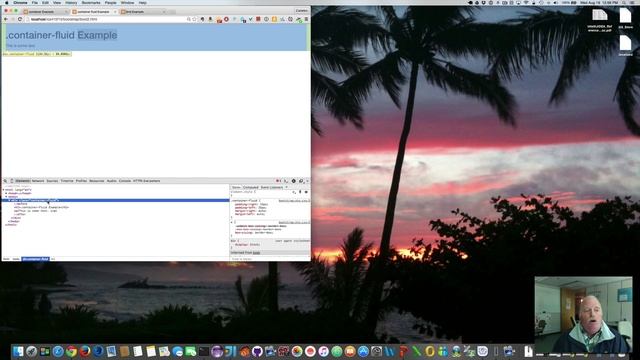Bookmark this page with the star icon
Viewport: 640px width, 360px height.
[x=194, y=19]
